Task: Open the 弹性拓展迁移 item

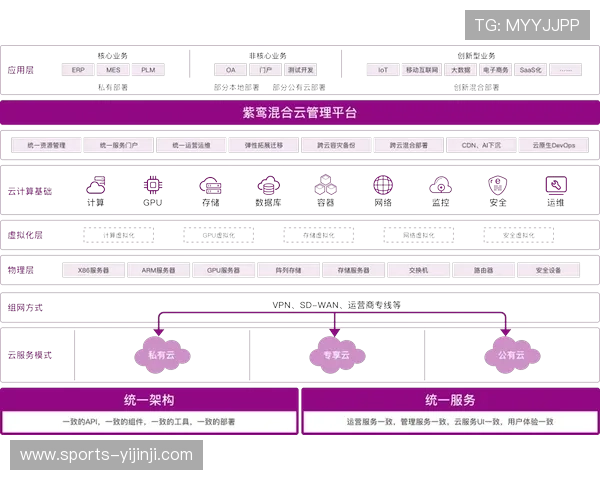Action: [x=263, y=145]
